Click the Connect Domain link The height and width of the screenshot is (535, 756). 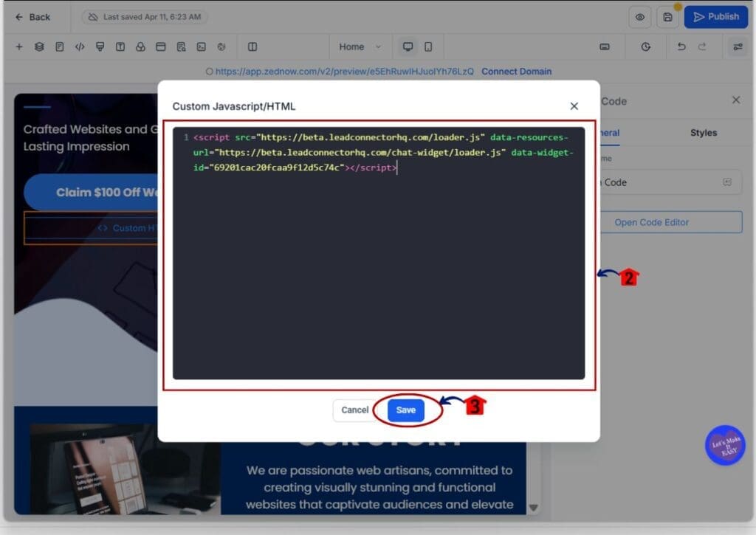(516, 72)
